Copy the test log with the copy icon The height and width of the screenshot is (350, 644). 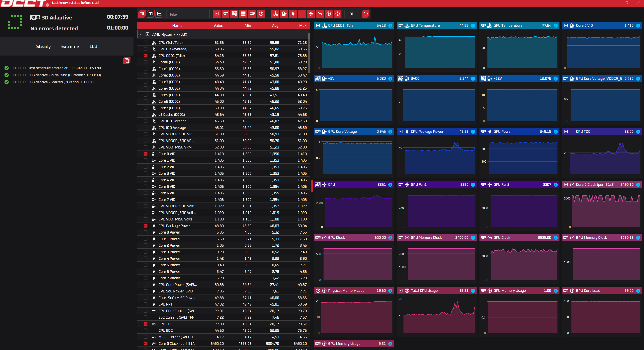127,61
